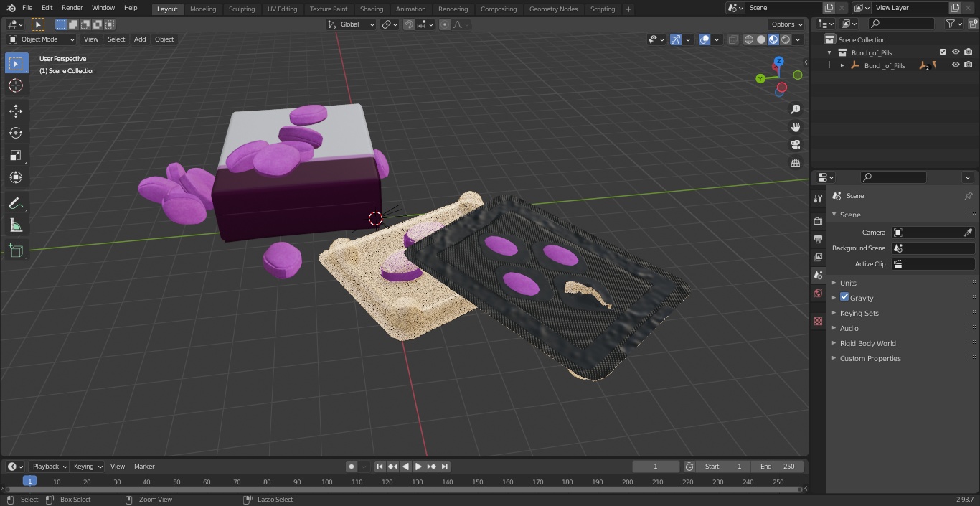Image resolution: width=980 pixels, height=506 pixels.
Task: Open Global transform orientation dropdown
Action: [352, 24]
